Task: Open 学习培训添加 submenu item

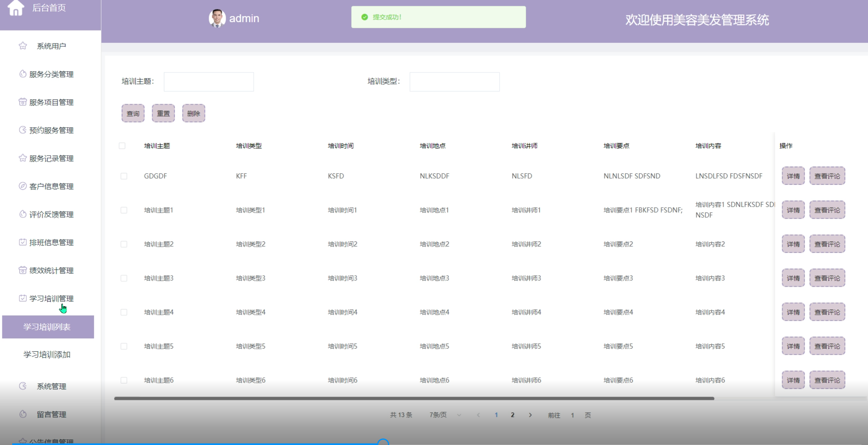Action: (47, 355)
